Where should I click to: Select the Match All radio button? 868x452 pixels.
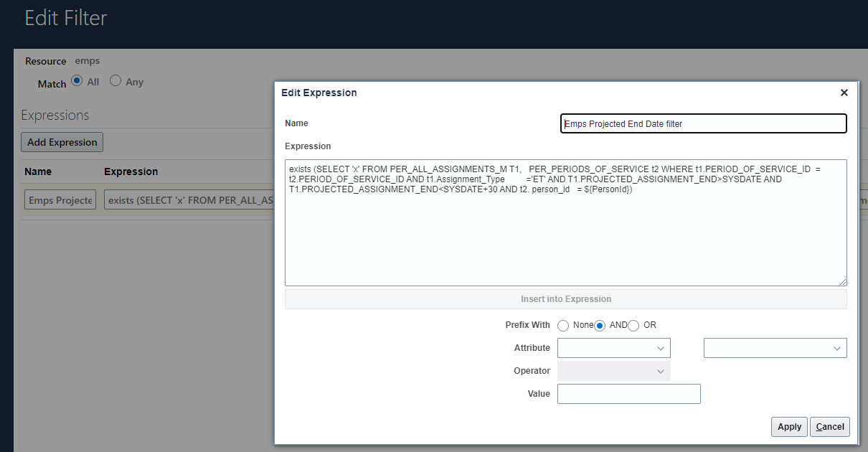(x=76, y=81)
